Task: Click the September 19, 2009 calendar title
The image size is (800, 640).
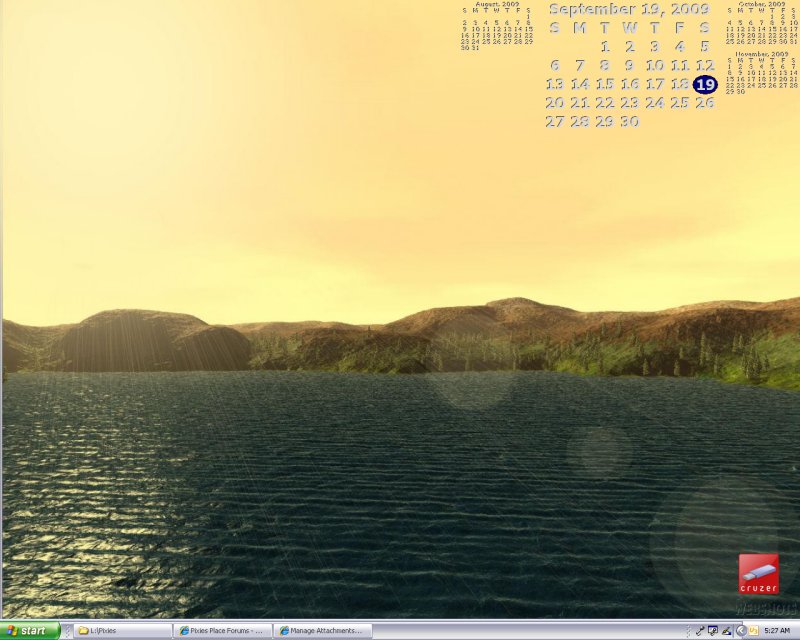Action: 630,9
